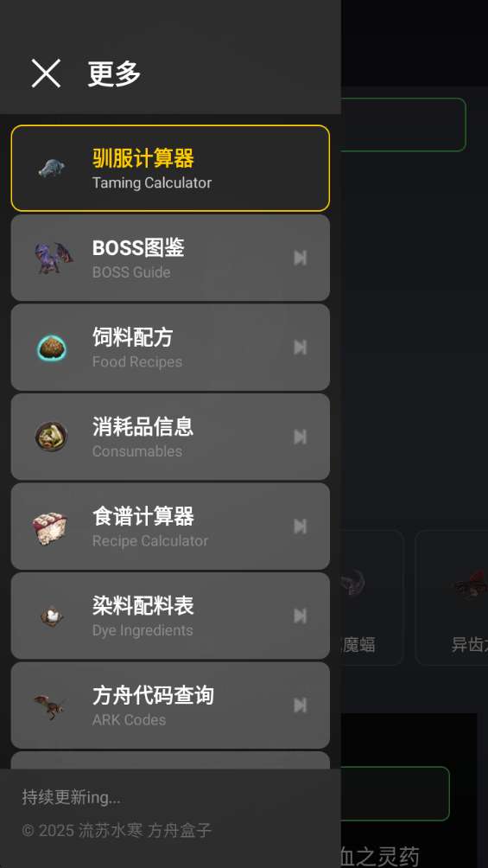This screenshot has width=488, height=868.
Task: Click the ARK Codes raptor icon
Action: (x=50, y=705)
